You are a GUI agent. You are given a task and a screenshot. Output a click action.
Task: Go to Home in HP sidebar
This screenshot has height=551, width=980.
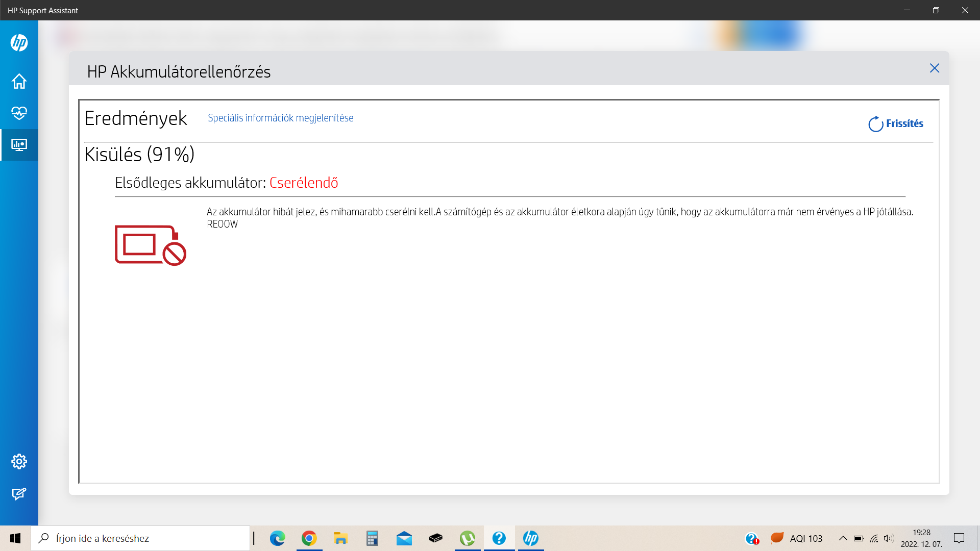[x=19, y=81]
